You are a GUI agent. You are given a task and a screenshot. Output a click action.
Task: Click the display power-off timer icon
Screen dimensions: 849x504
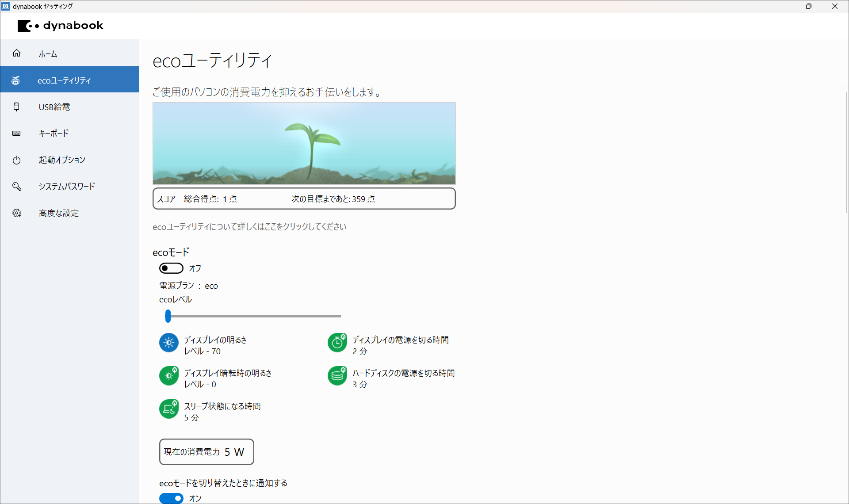coord(337,343)
